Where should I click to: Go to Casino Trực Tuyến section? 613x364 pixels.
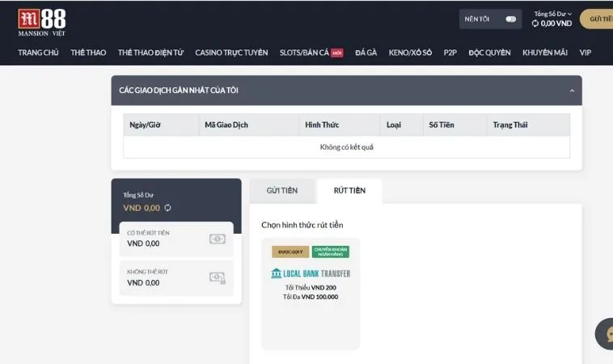pos(231,53)
